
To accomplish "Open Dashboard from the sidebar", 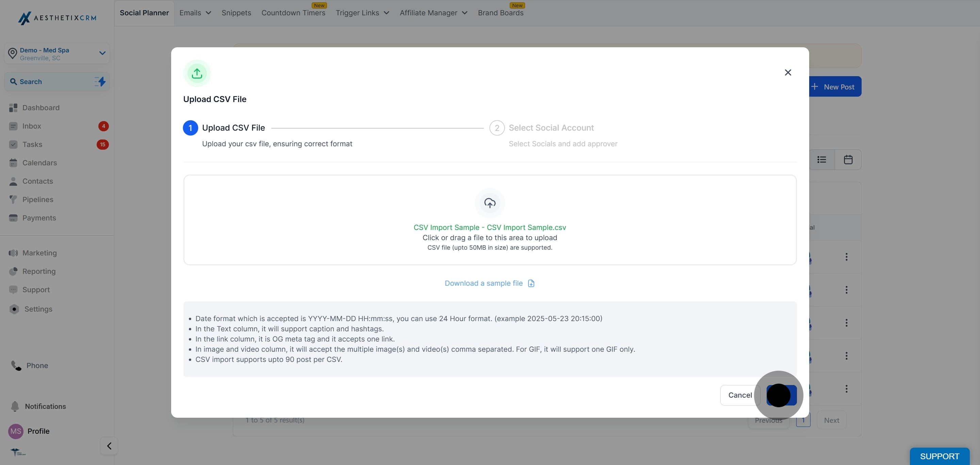I will [41, 107].
